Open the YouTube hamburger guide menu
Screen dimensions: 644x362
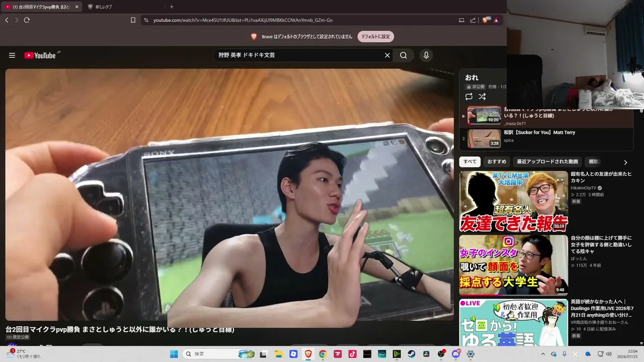point(12,55)
